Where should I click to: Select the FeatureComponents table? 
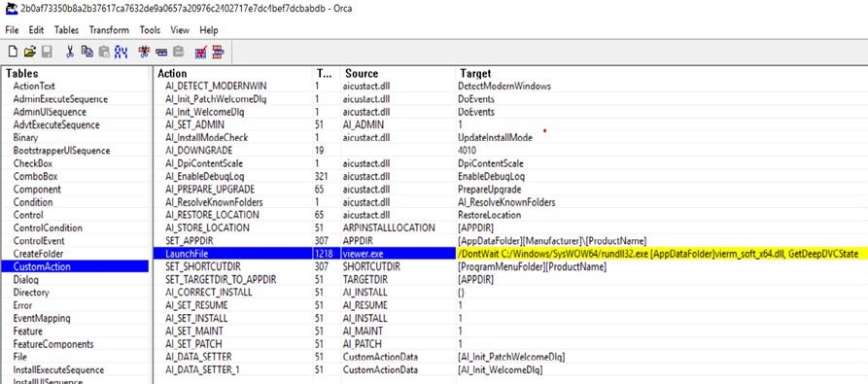click(53, 344)
